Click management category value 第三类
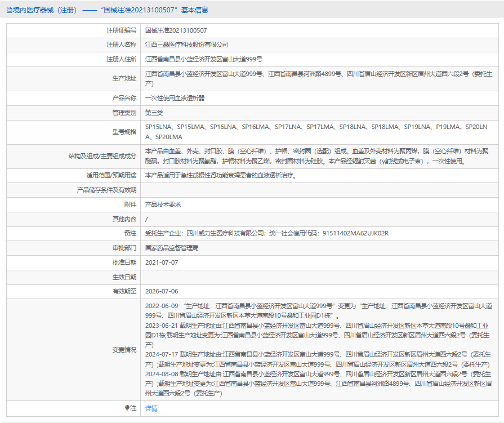The width and height of the screenshot is (504, 423). (154, 113)
